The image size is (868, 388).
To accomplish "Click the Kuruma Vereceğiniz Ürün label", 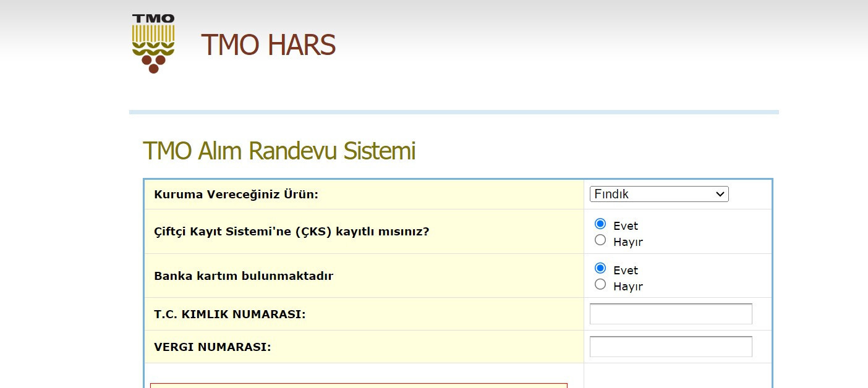I will coord(236,195).
